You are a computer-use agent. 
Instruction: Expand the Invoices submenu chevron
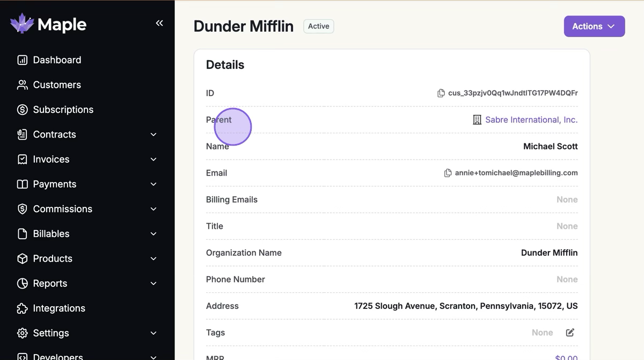point(153,160)
